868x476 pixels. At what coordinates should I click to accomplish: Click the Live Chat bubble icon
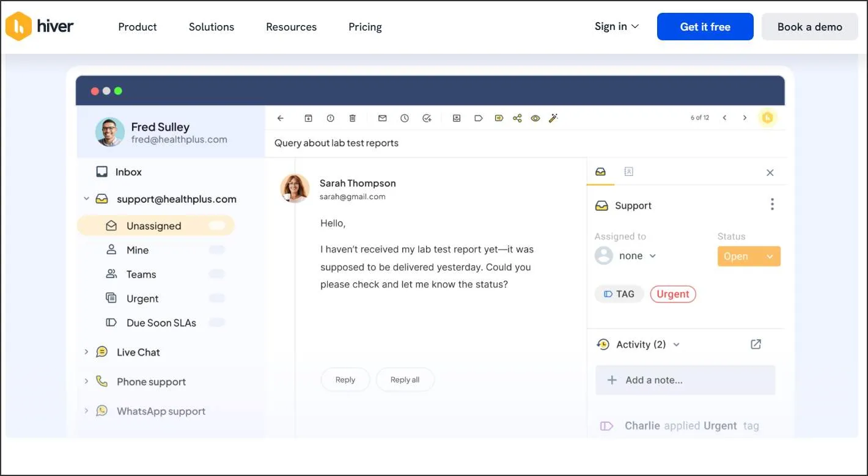(102, 352)
